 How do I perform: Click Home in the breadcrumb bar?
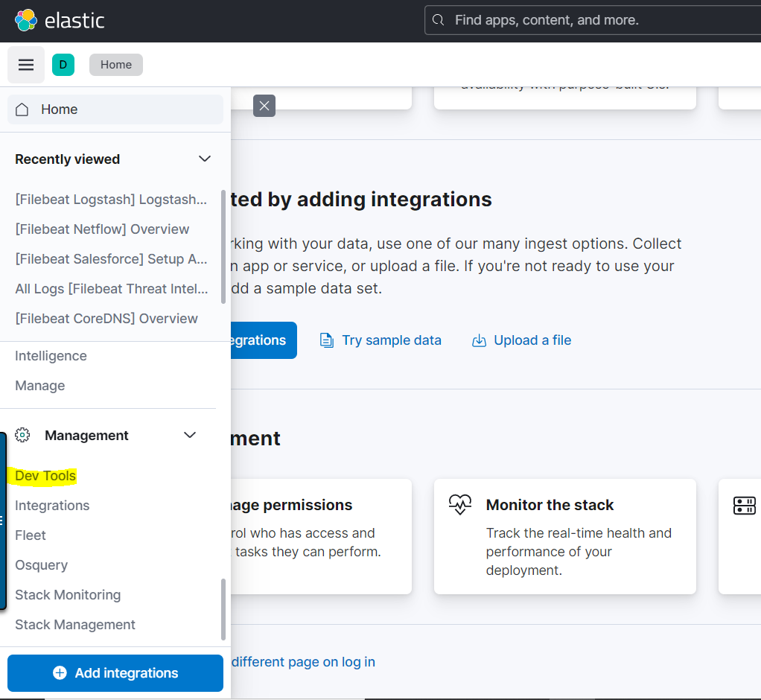(x=115, y=65)
